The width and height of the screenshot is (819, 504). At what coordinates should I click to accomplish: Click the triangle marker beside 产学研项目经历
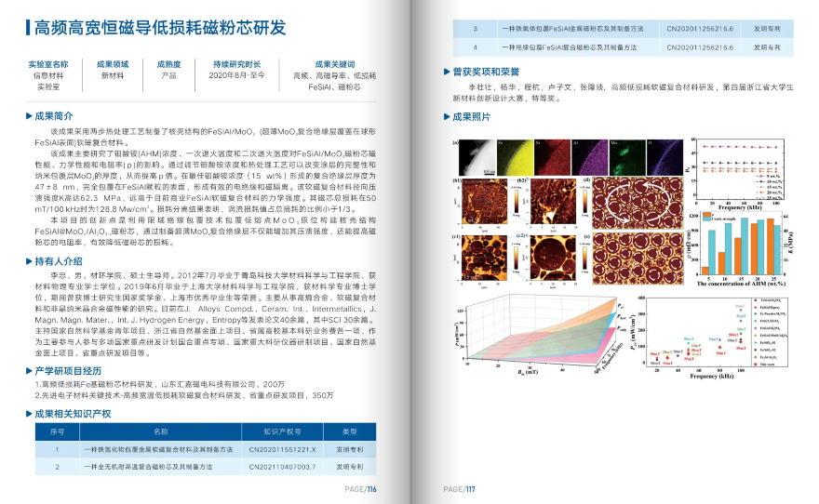26,369
